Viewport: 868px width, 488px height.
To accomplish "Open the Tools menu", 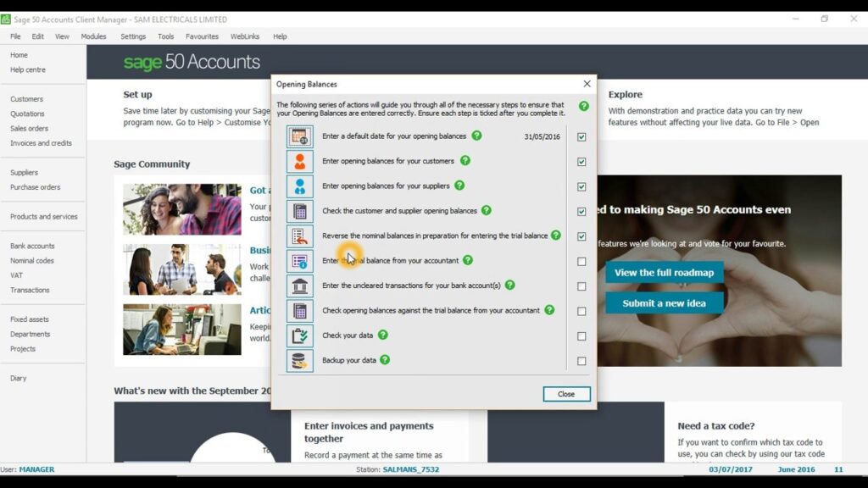I will 165,36.
